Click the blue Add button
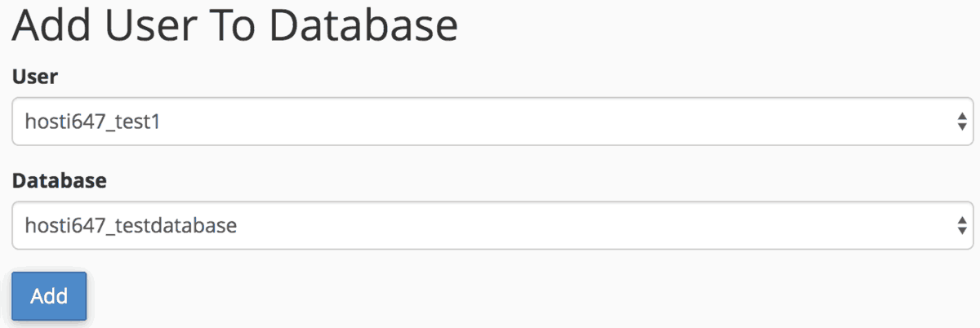This screenshot has height=328, width=980. (49, 296)
